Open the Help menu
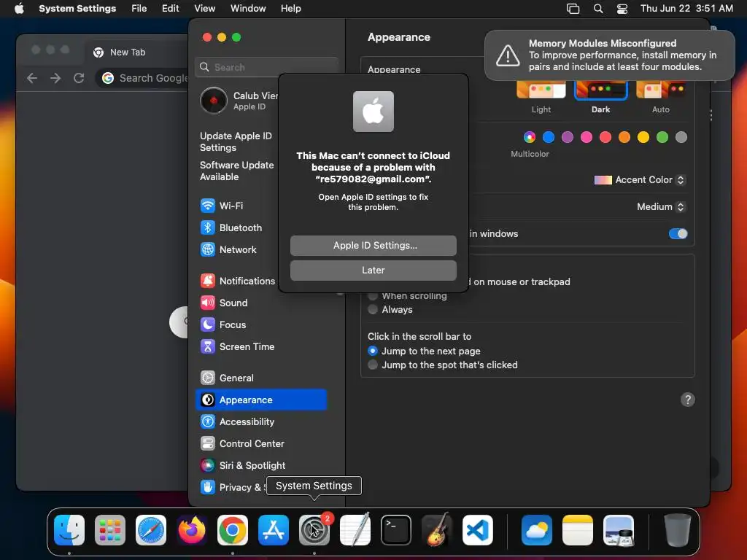Viewport: 747px width, 560px height. tap(290, 9)
